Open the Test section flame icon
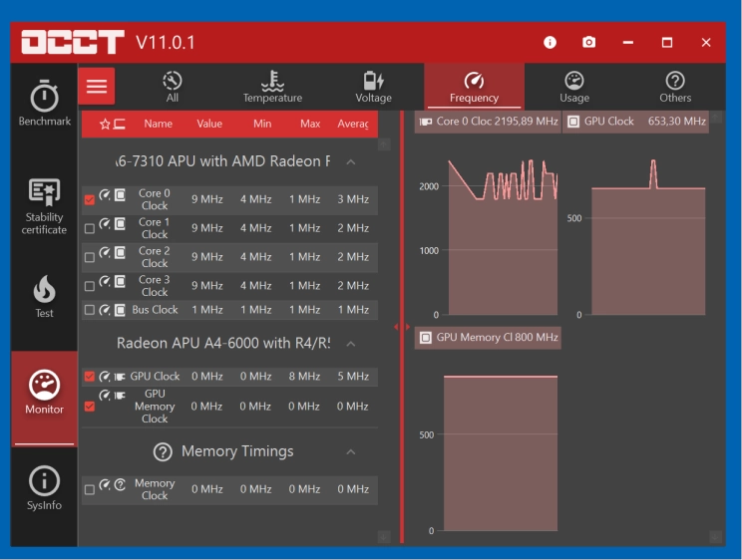The image size is (742, 560). (x=45, y=289)
